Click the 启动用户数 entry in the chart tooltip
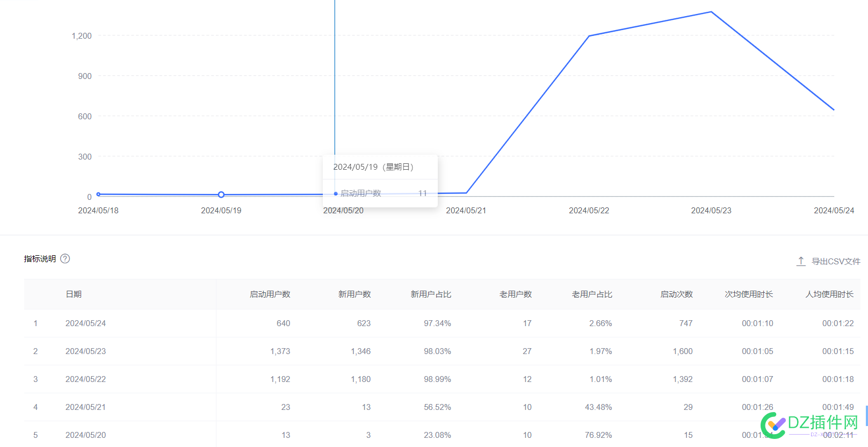Image resolution: width=868 pixels, height=447 pixels. click(360, 193)
